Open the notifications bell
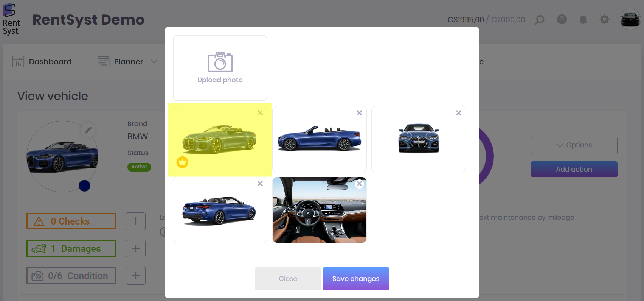Image resolution: width=644 pixels, height=301 pixels. point(583,20)
